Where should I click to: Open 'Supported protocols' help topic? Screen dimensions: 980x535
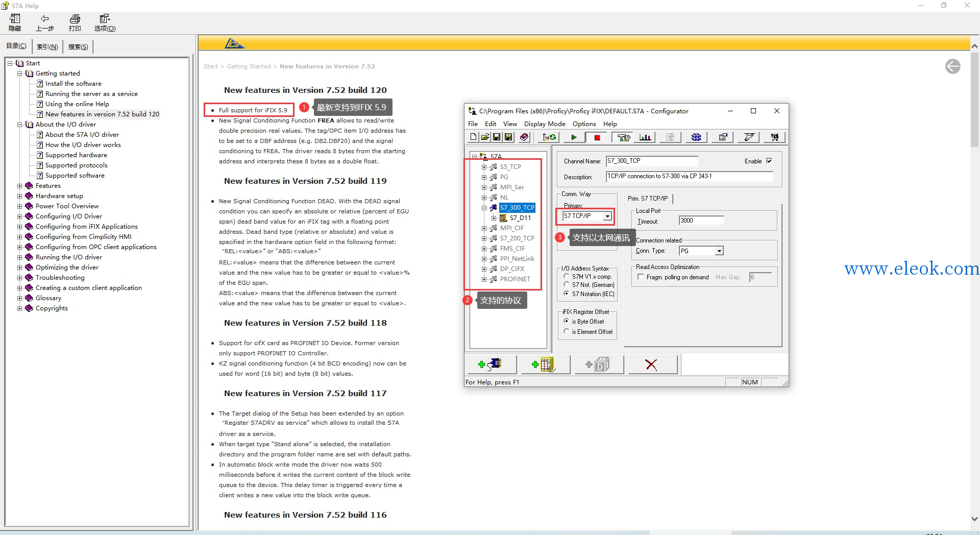click(77, 165)
